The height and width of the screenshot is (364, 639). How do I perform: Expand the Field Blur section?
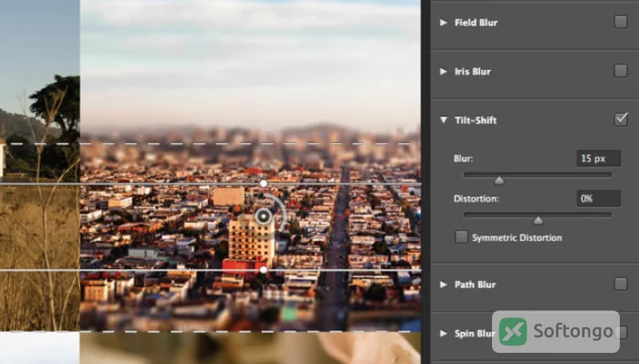point(443,22)
